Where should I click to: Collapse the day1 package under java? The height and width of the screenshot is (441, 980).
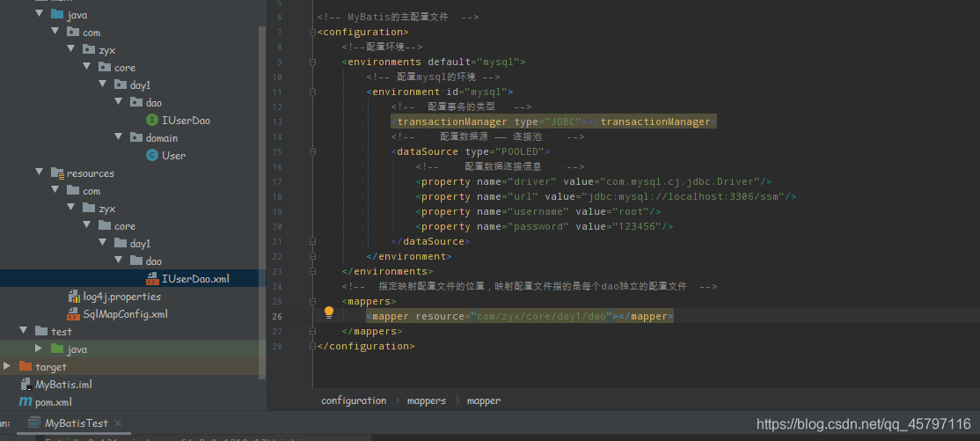103,85
